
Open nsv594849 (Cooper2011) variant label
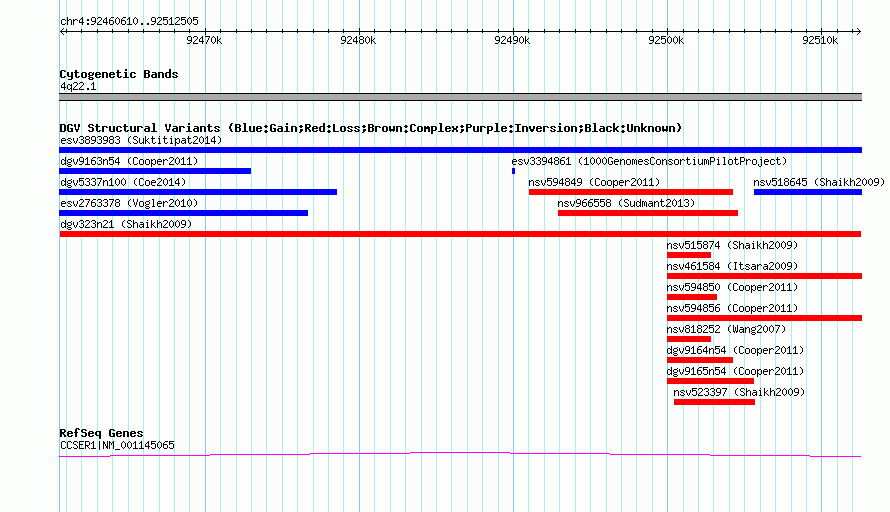(x=594, y=182)
